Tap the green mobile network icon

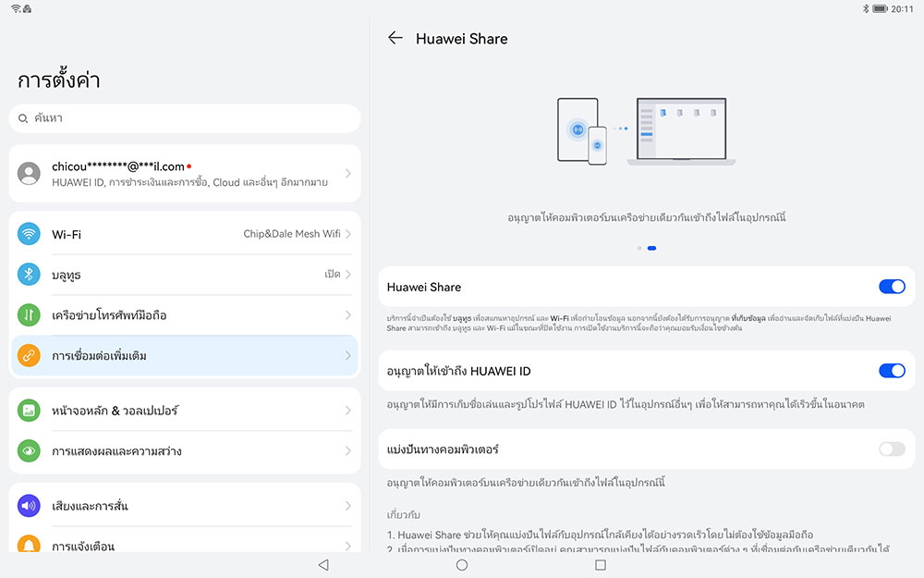(29, 315)
